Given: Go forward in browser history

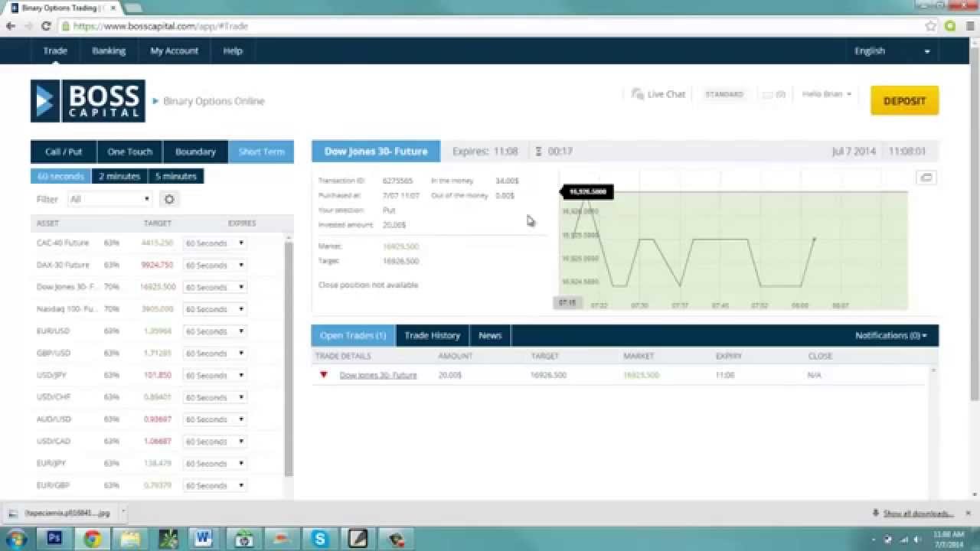Looking at the screenshot, I should [28, 26].
